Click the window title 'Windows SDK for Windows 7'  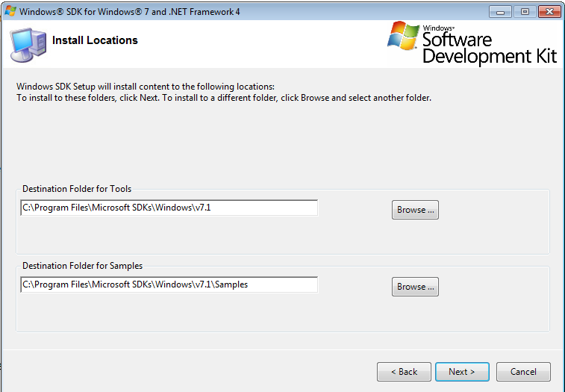pos(129,11)
